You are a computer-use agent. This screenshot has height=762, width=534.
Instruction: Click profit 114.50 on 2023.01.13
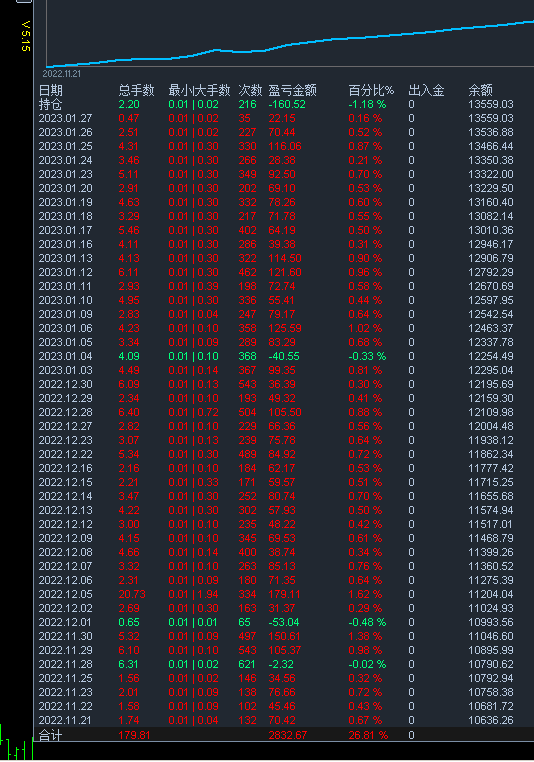click(x=285, y=259)
